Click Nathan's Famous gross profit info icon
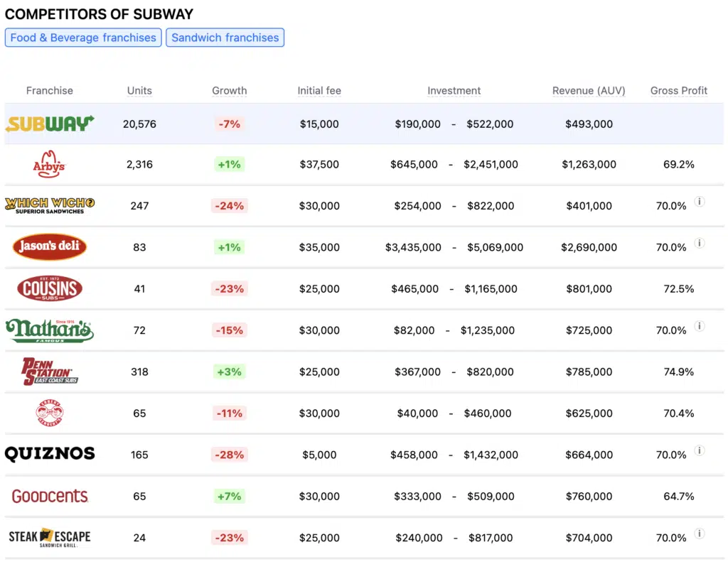 (700, 325)
